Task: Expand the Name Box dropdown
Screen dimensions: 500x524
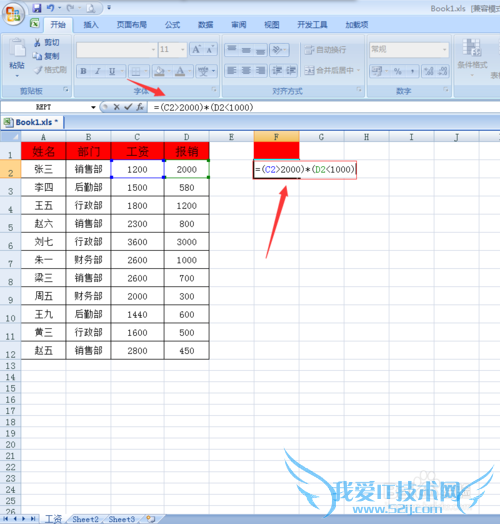Action: coord(93,107)
